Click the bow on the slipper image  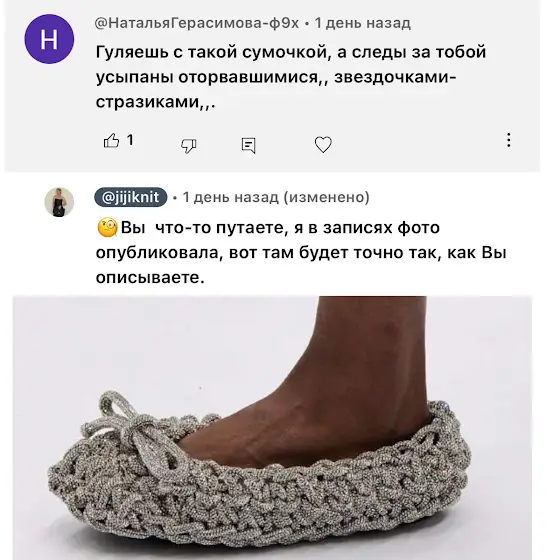[138, 429]
